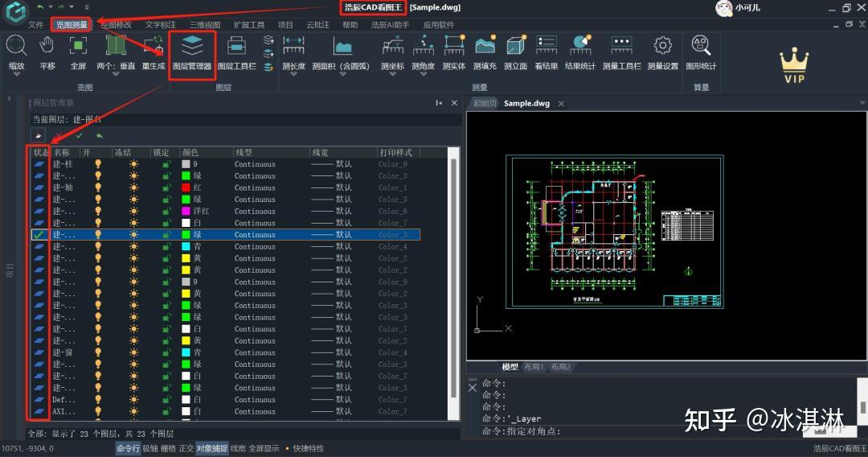Show the 测量工具栏 measurement toolbar
This screenshot has width=868, height=457.
click(x=621, y=51)
